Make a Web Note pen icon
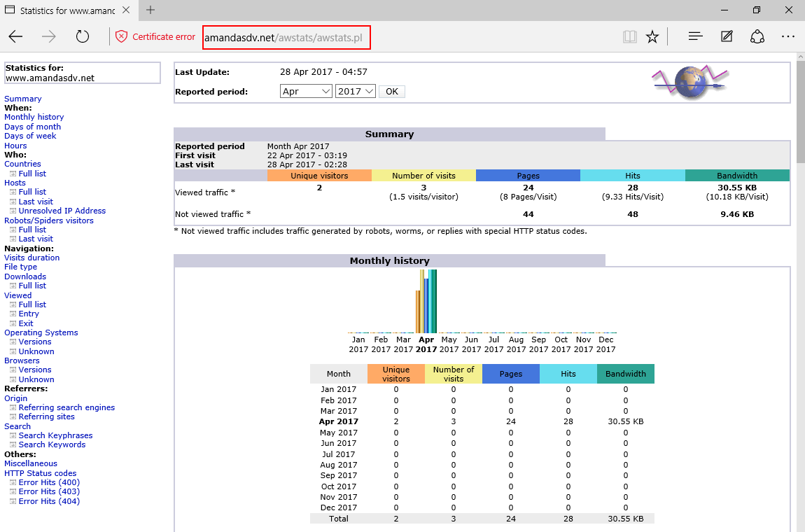805x532 pixels. click(x=727, y=36)
